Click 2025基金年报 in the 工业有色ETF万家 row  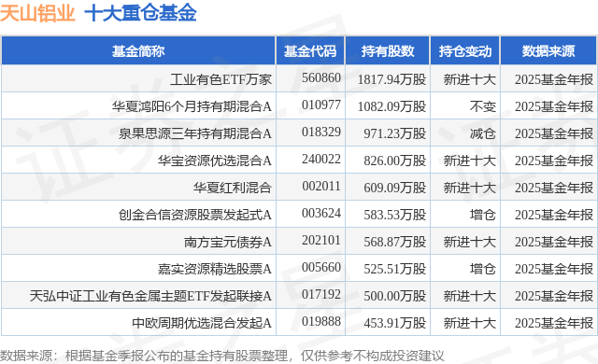pyautogui.click(x=554, y=79)
